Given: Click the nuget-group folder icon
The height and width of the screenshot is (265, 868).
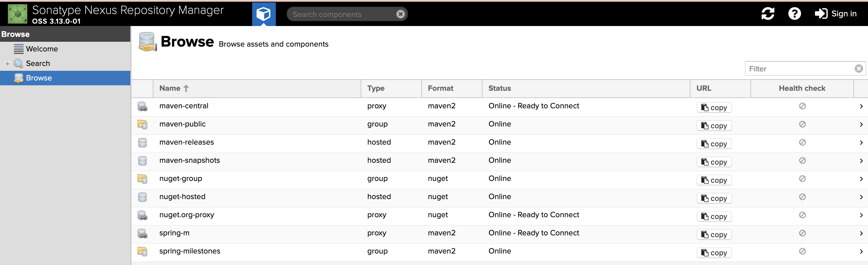Looking at the screenshot, I should 142,179.
